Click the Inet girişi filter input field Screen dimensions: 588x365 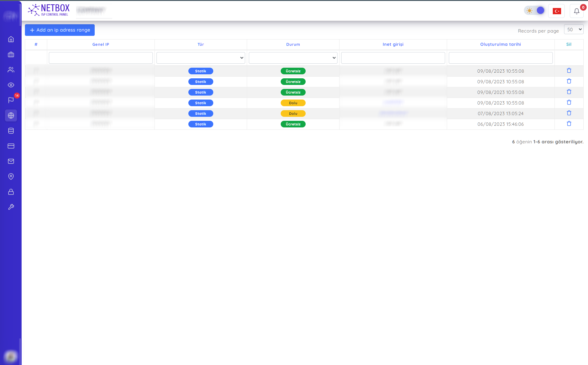pos(393,58)
